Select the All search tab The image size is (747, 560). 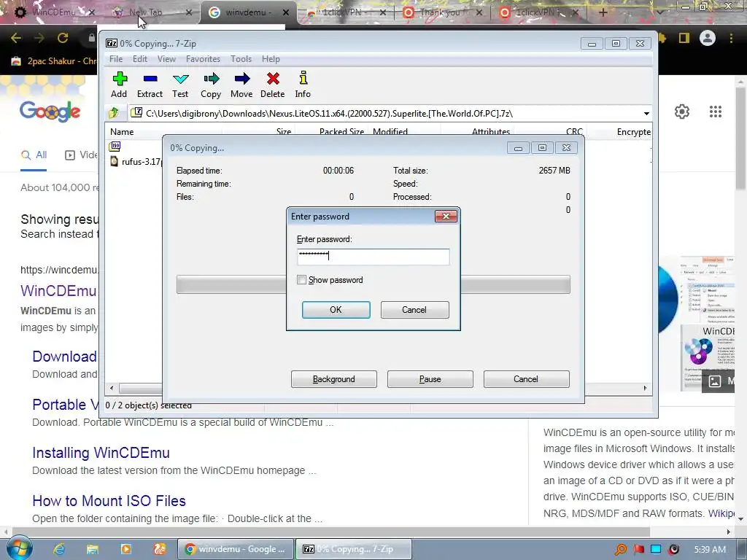point(34,155)
